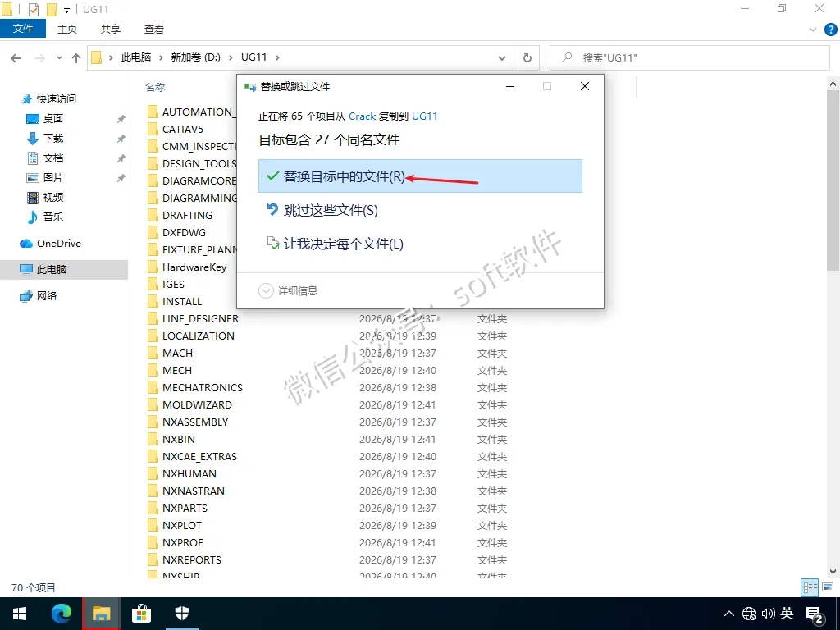The image size is (840, 630).
Task: Expand the details section in the dialog
Action: [x=288, y=290]
